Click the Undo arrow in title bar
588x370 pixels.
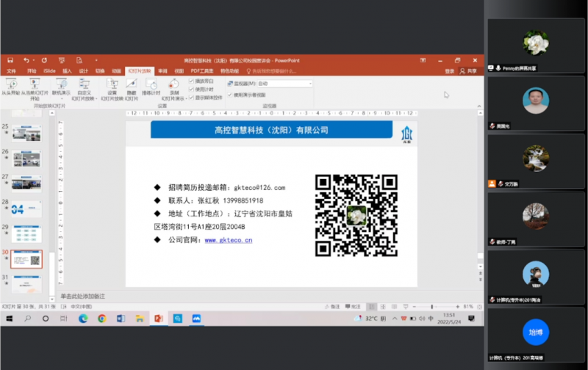pos(26,60)
